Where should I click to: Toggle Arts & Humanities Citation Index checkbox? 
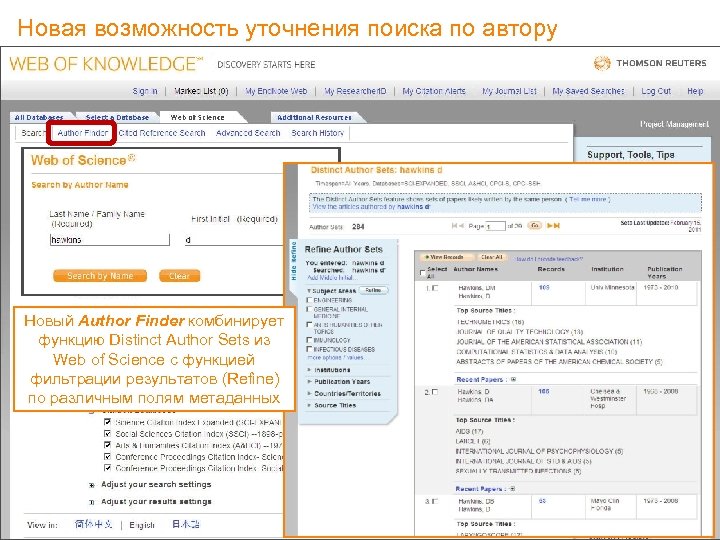[x=107, y=445]
